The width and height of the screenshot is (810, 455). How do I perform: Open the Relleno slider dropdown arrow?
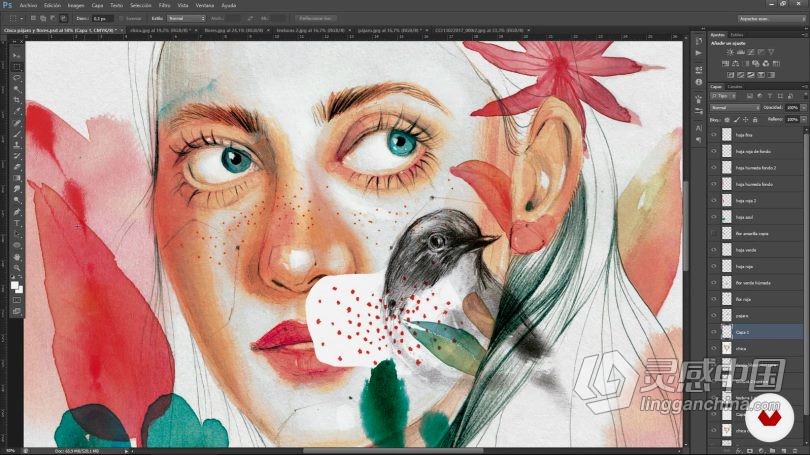coord(803,120)
